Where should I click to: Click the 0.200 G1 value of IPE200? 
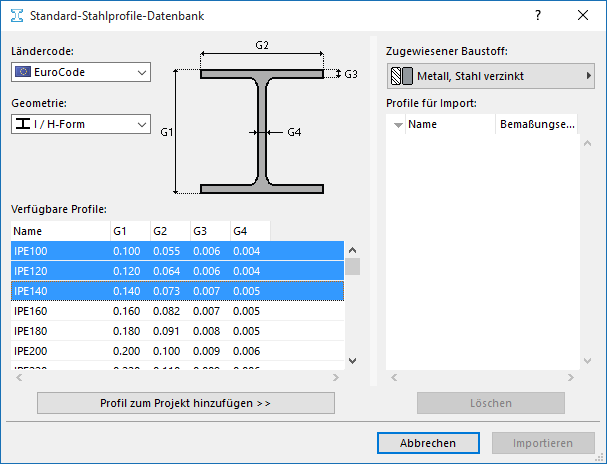click(127, 351)
